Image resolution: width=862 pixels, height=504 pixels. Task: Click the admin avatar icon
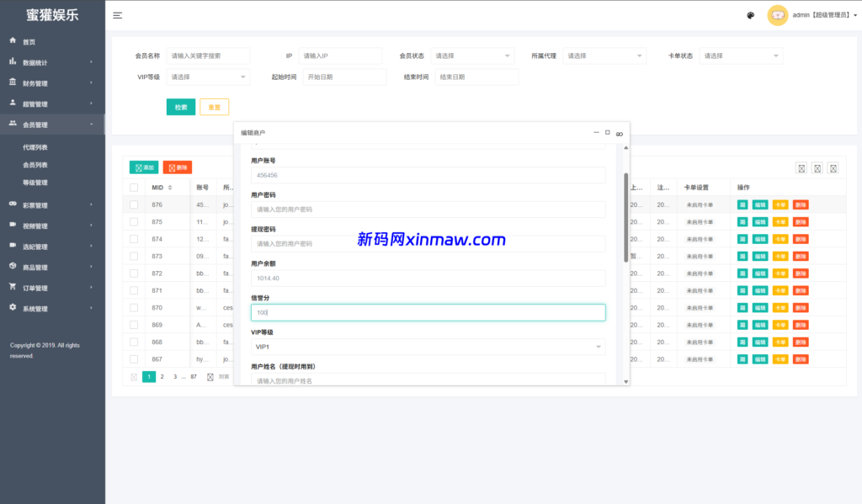pyautogui.click(x=776, y=15)
